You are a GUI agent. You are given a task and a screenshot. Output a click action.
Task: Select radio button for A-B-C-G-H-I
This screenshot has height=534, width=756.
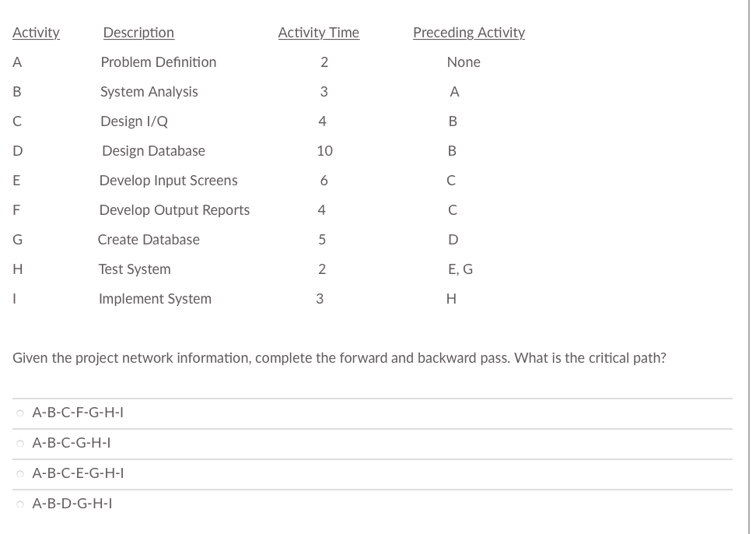[19, 444]
